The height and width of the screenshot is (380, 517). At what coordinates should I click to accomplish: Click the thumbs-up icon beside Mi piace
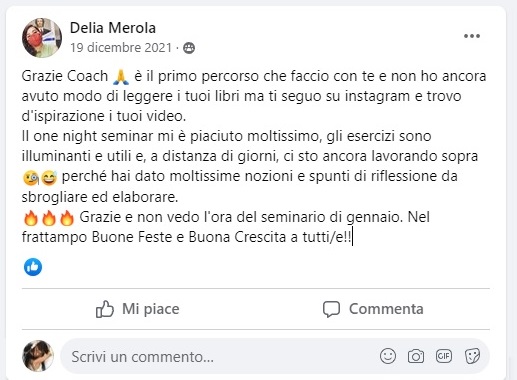[x=105, y=309]
